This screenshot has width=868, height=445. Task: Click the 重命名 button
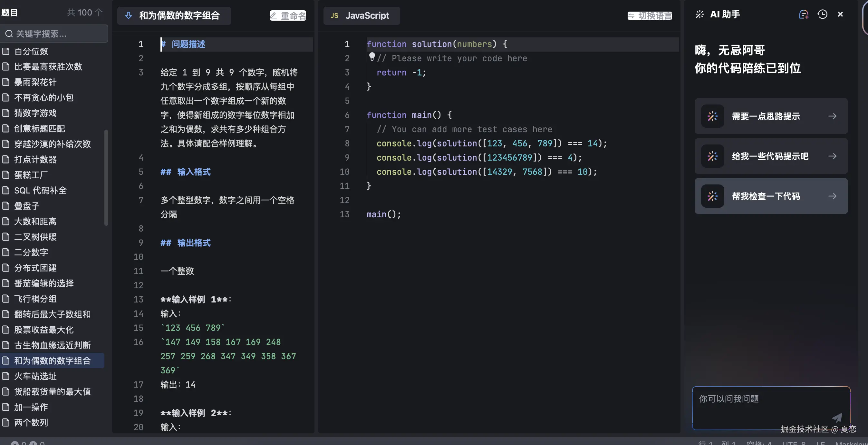pos(288,15)
